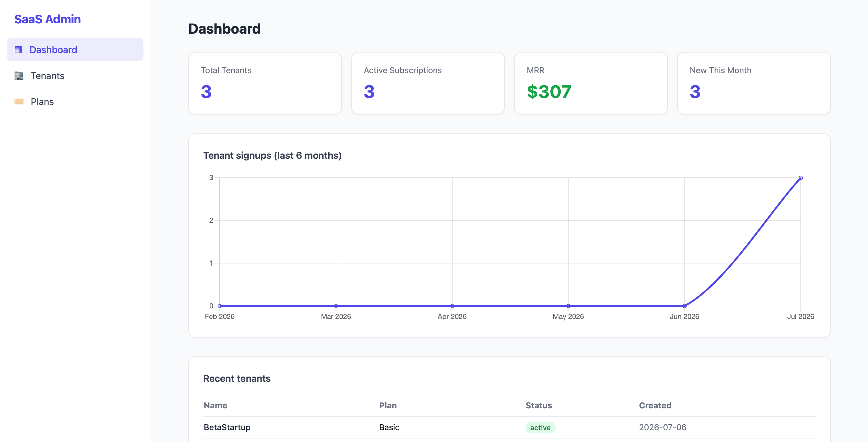Viewport: 868px width, 442px height.
Task: Select the New This Month card
Action: (x=754, y=83)
